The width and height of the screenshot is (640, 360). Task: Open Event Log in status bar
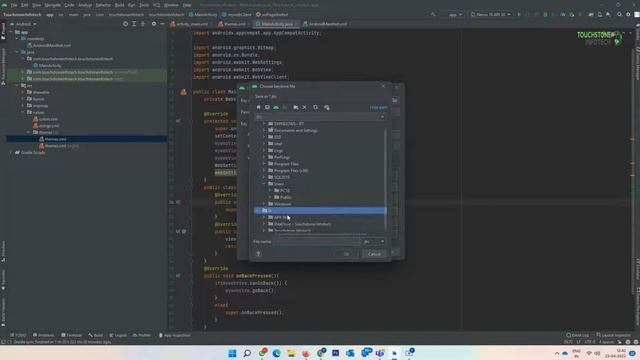pos(578,335)
